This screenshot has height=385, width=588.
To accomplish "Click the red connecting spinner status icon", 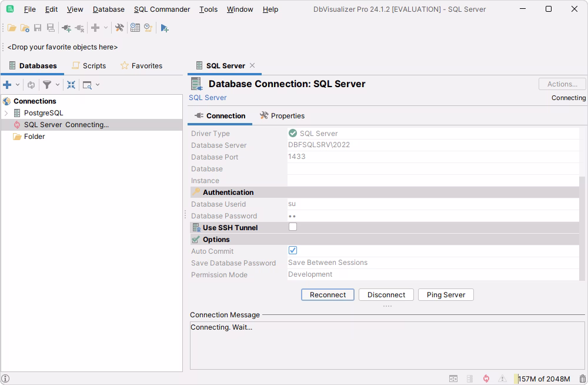I will pos(486,379).
